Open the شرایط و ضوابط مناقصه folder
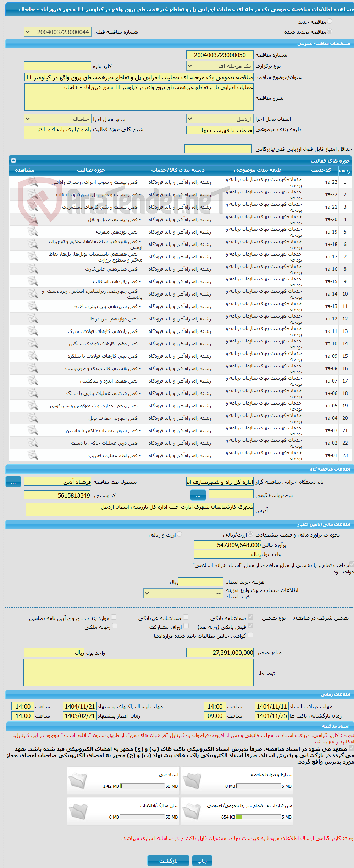 pyautogui.click(x=192, y=781)
